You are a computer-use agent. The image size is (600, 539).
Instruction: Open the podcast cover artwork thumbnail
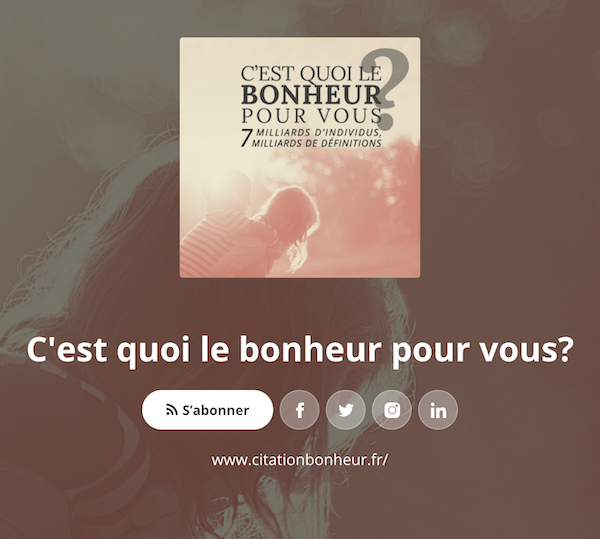click(300, 157)
